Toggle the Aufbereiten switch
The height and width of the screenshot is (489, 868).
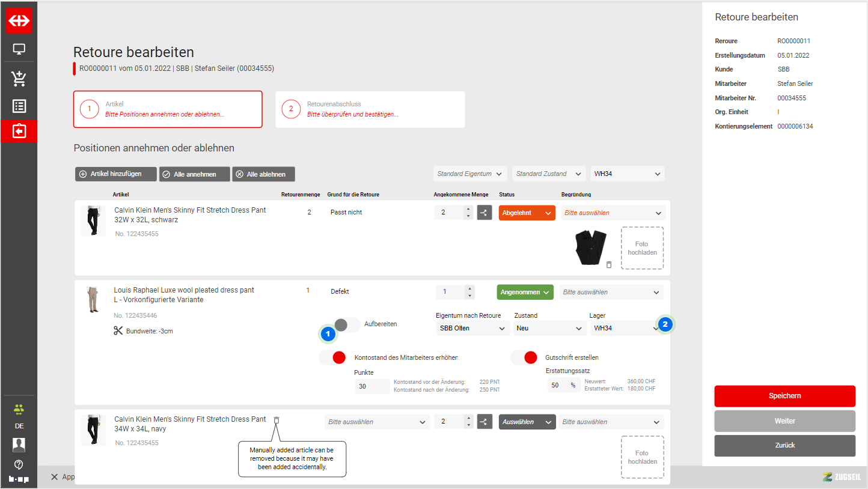346,324
